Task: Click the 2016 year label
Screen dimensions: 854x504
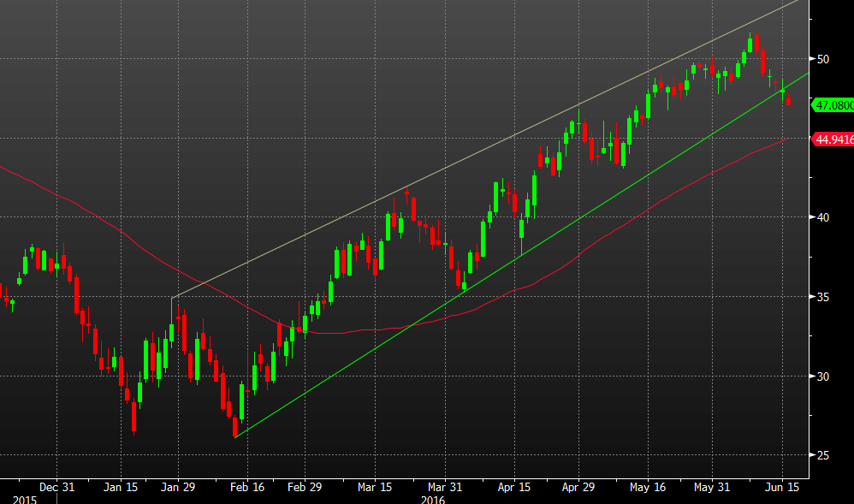Action: (433, 499)
